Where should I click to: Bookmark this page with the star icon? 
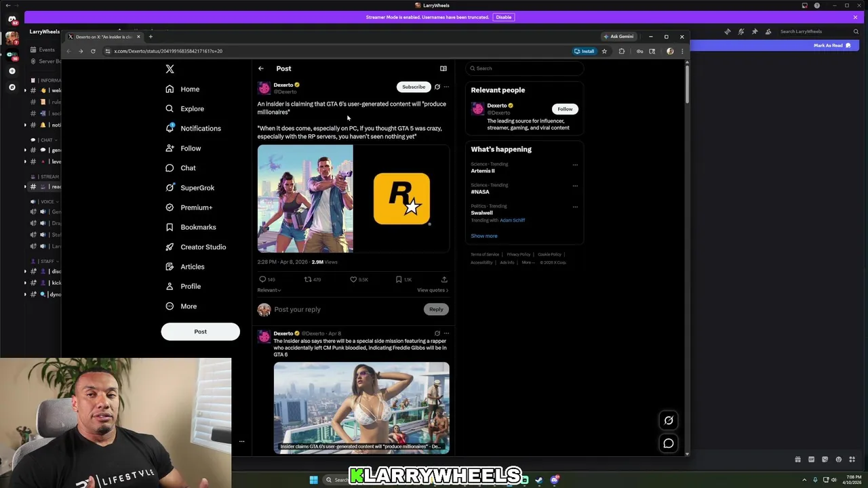point(604,51)
